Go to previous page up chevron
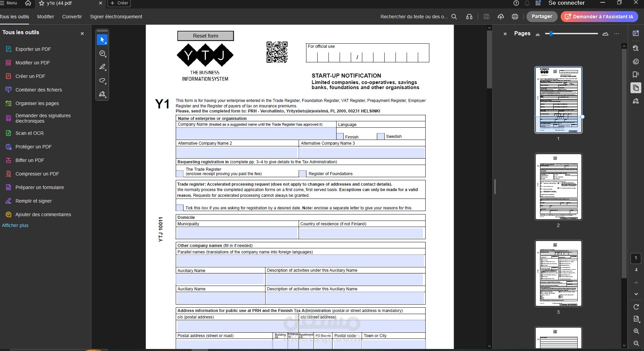 click(x=636, y=283)
